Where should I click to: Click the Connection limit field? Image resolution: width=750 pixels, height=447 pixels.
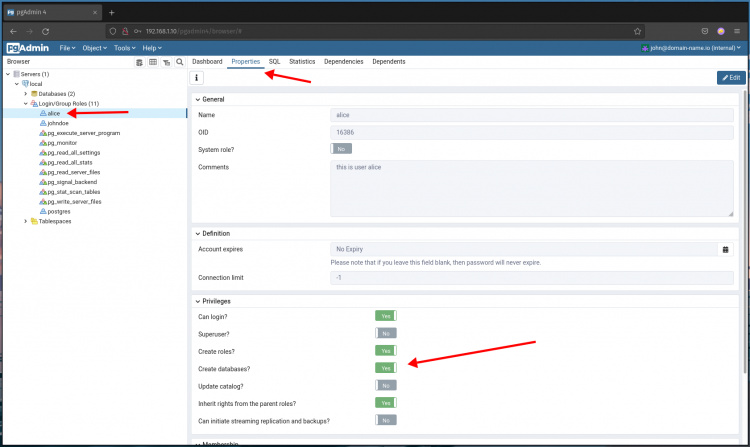point(531,277)
